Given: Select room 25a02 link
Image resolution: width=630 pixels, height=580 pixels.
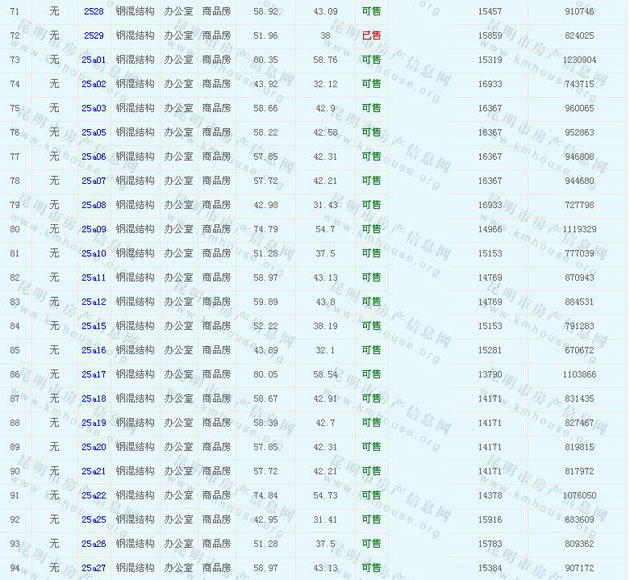Looking at the screenshot, I should point(94,84).
